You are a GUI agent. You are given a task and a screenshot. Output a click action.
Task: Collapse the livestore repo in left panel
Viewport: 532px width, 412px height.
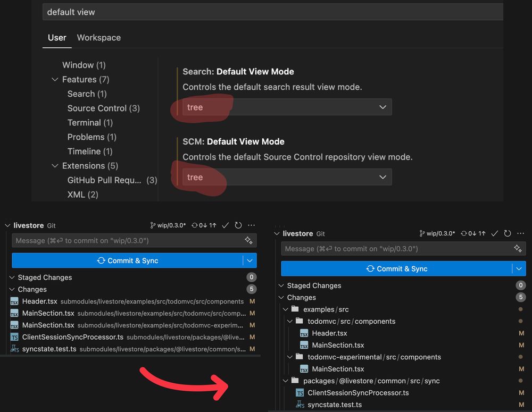click(x=7, y=225)
